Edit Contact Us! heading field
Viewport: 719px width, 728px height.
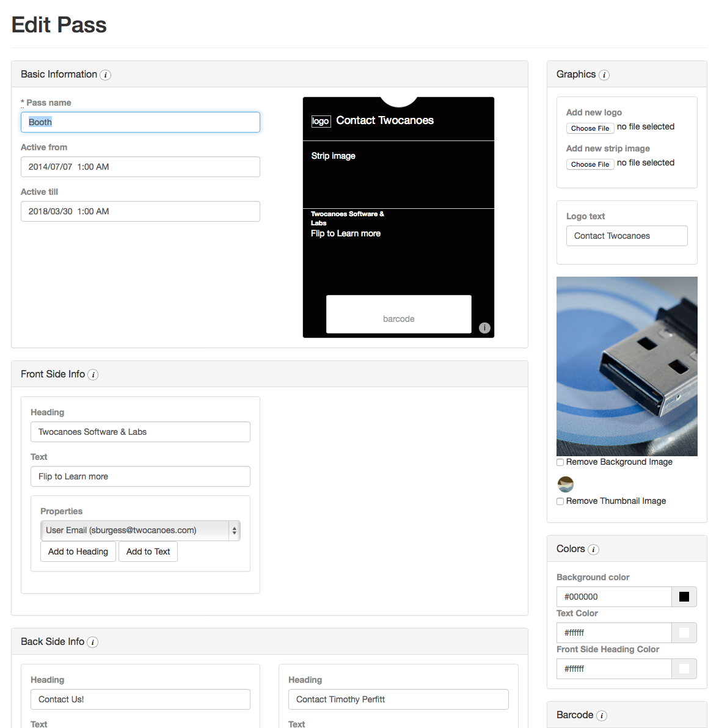141,699
